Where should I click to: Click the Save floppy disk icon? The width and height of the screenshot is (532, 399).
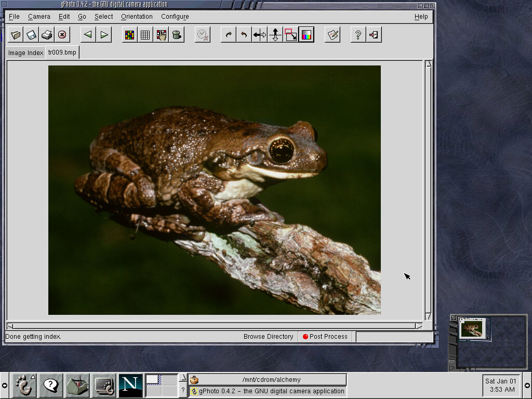pos(31,35)
